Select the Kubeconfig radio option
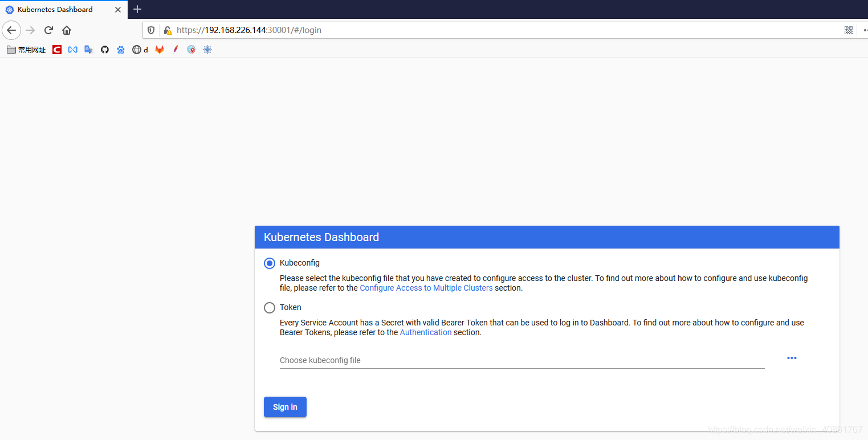This screenshot has width=868, height=440. (x=270, y=263)
